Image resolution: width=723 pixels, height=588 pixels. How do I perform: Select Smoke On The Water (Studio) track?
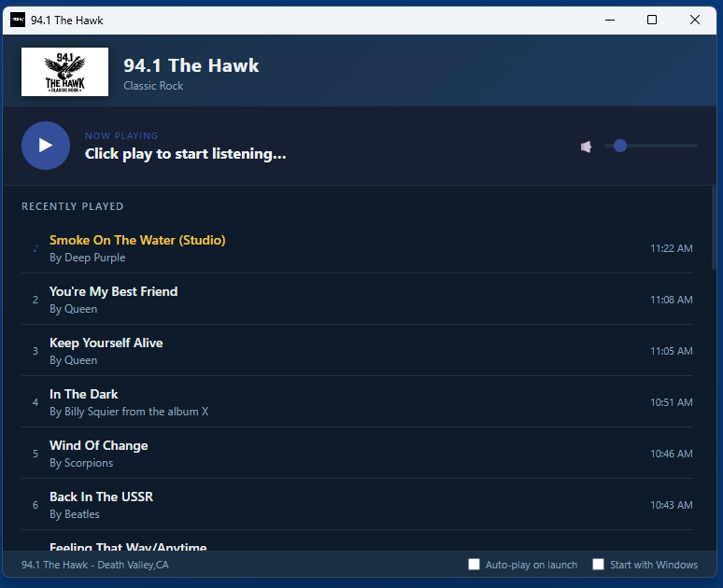coord(137,241)
